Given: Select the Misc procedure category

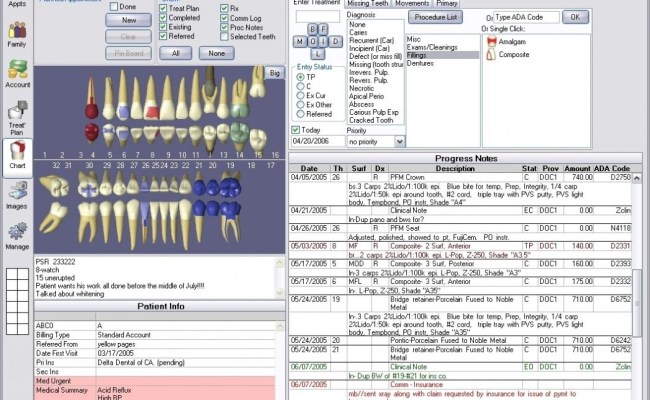Looking at the screenshot, I should coord(414,39).
